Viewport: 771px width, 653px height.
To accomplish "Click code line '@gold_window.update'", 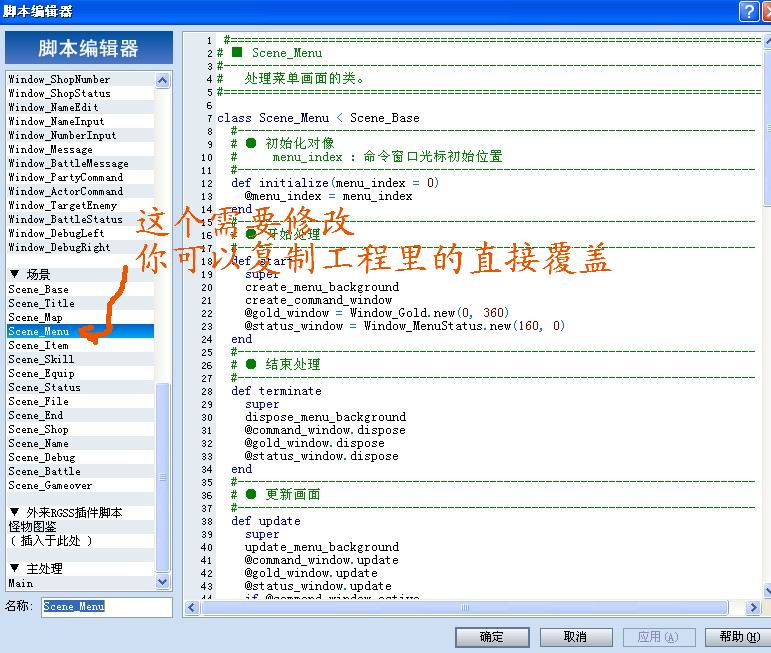I will [x=311, y=573].
